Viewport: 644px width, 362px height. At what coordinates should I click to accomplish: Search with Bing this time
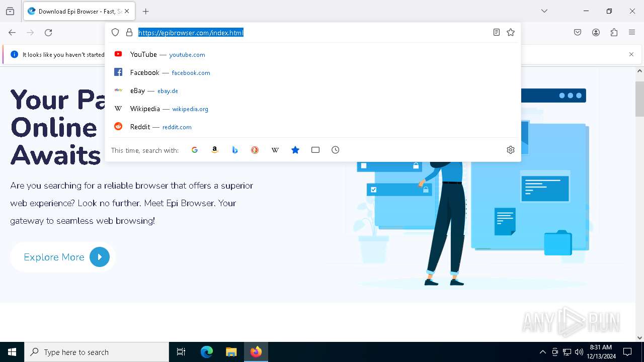[x=235, y=150]
